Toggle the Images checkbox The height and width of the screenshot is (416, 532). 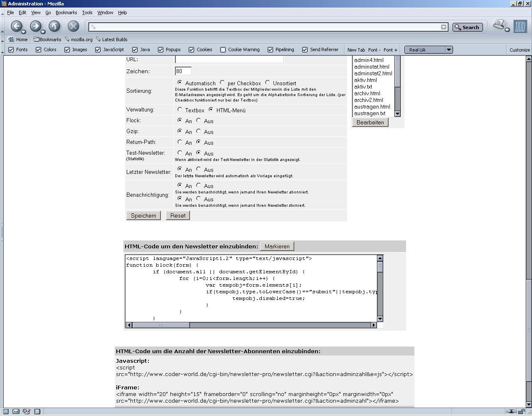click(x=67, y=50)
